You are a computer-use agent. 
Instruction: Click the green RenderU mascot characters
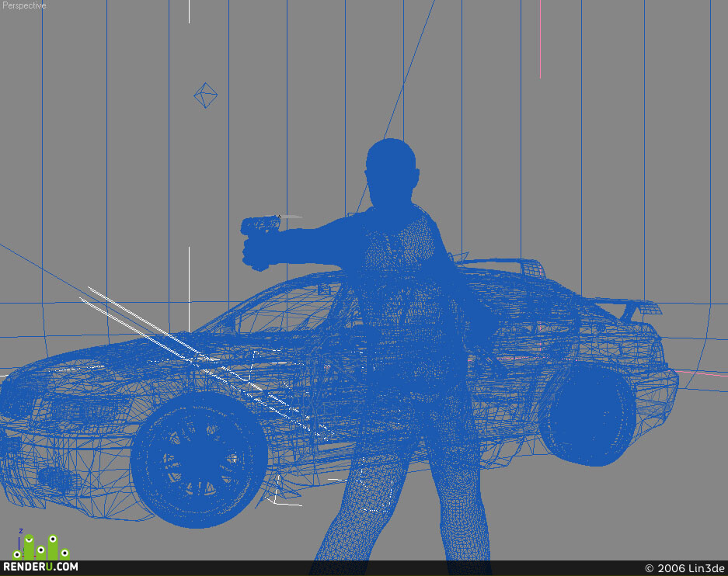41,547
